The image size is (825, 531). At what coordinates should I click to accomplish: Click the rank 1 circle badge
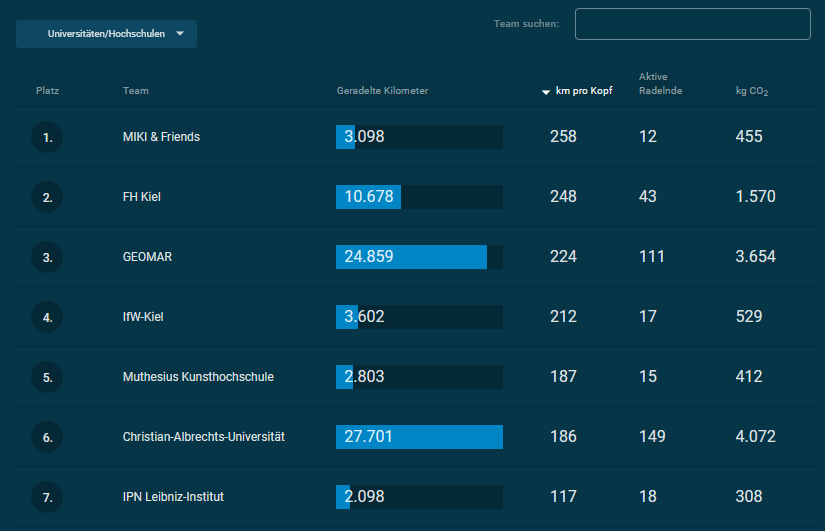[47, 137]
